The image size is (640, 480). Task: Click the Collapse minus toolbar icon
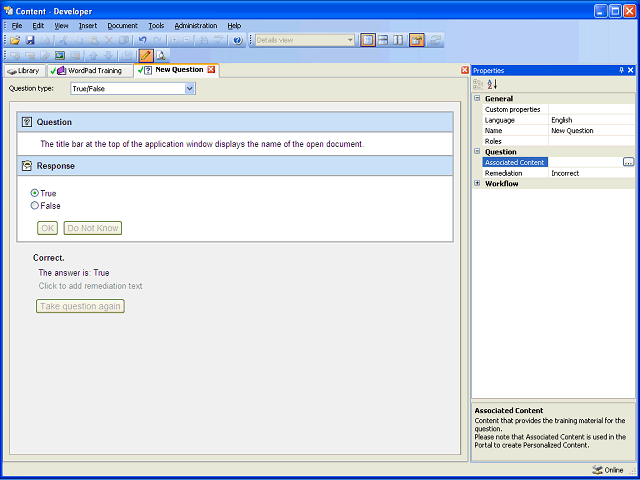[x=187, y=40]
